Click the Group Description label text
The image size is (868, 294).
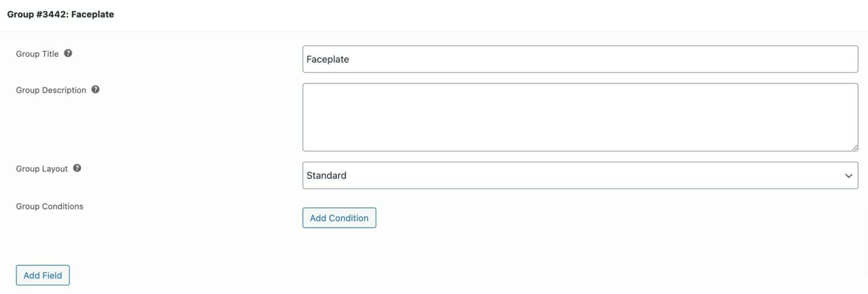[x=51, y=90]
